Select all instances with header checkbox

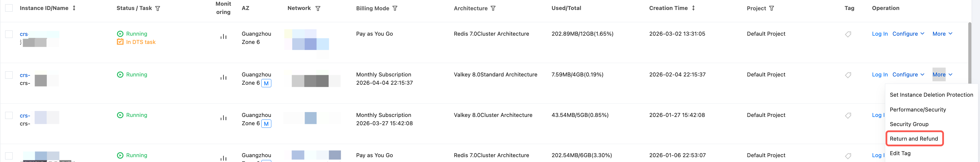[x=9, y=8]
